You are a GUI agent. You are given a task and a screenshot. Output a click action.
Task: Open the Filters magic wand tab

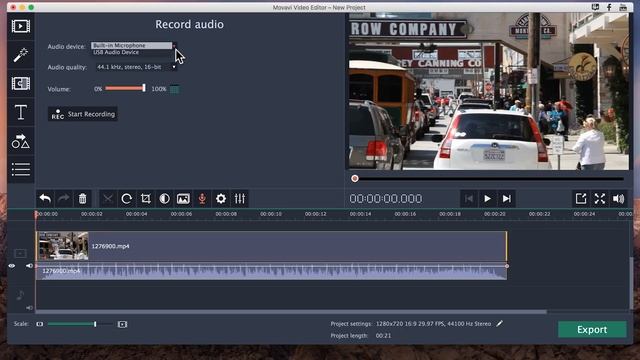[21, 55]
